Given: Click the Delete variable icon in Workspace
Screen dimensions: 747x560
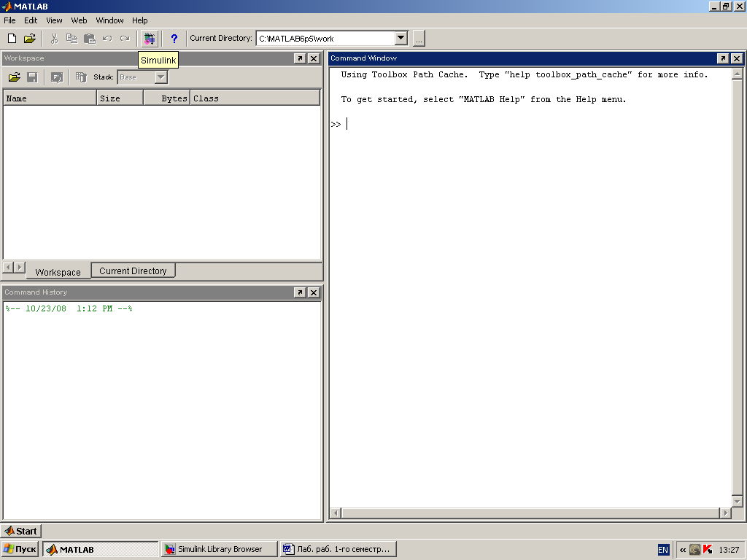Looking at the screenshot, I should pyautogui.click(x=81, y=77).
